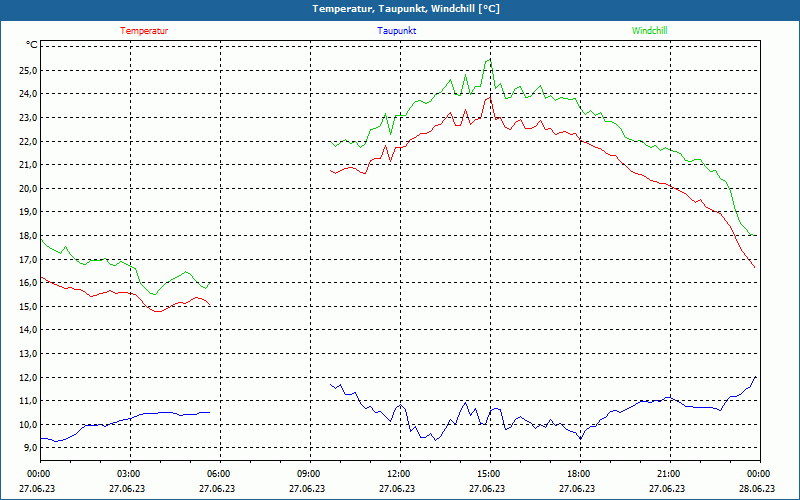This screenshot has width=800, height=500.
Task: Click the '20,0' y-axis value
Action: [28, 189]
